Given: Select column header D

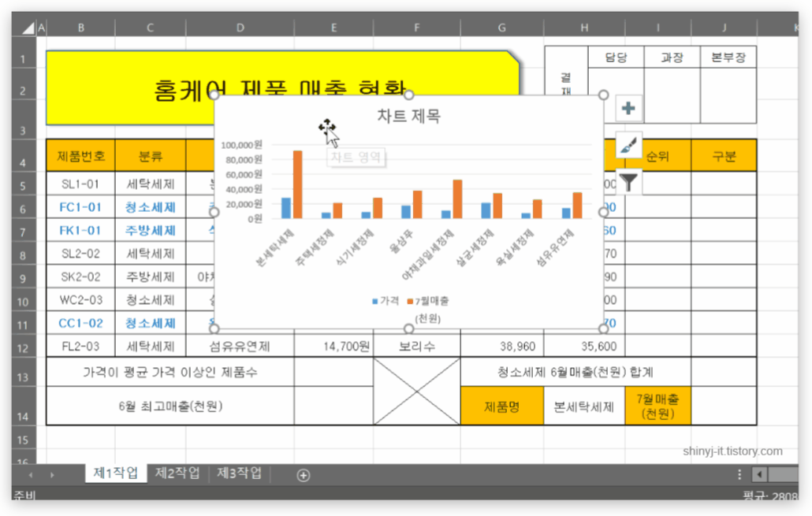Looking at the screenshot, I should 240,28.
